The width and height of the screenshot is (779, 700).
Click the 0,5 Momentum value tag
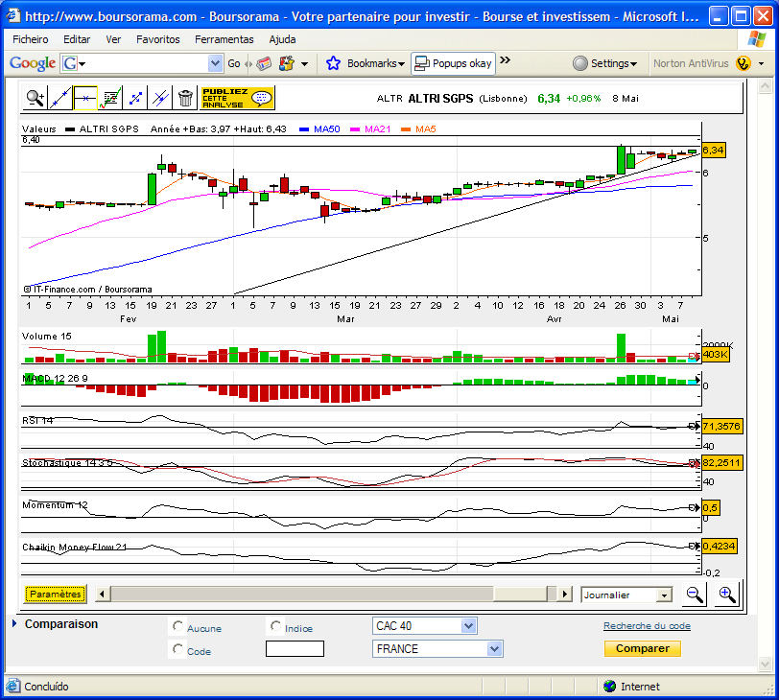(x=711, y=507)
